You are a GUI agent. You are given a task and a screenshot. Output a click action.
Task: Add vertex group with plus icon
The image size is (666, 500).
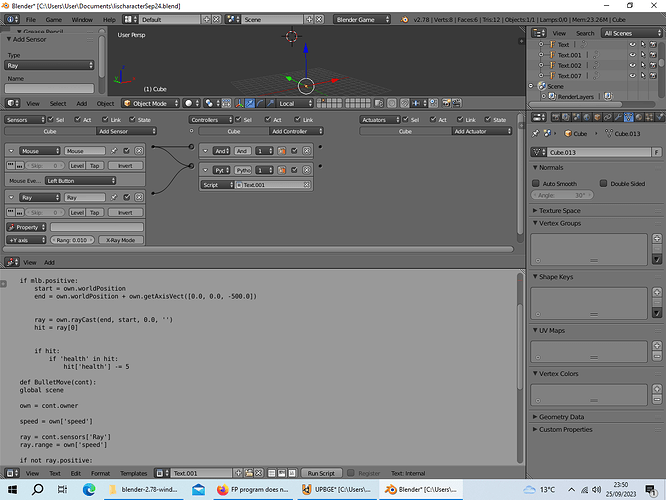click(657, 238)
